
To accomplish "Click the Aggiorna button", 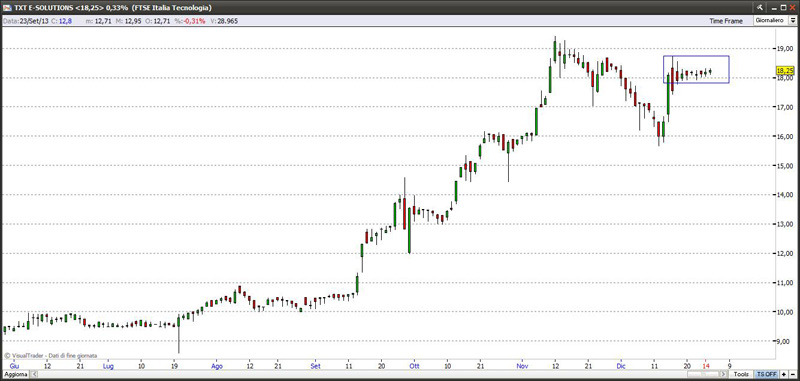I will (15, 374).
